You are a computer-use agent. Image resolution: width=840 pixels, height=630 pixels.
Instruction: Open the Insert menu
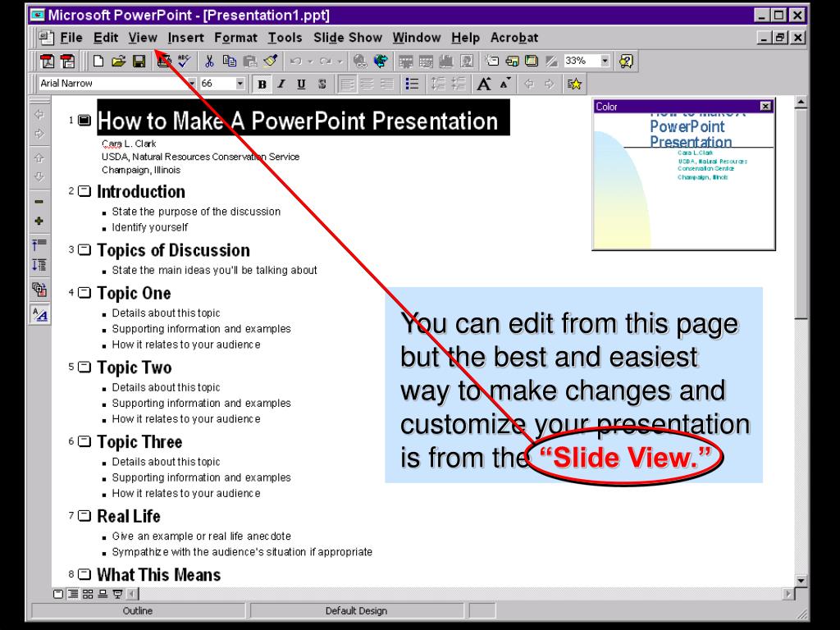[x=185, y=38]
